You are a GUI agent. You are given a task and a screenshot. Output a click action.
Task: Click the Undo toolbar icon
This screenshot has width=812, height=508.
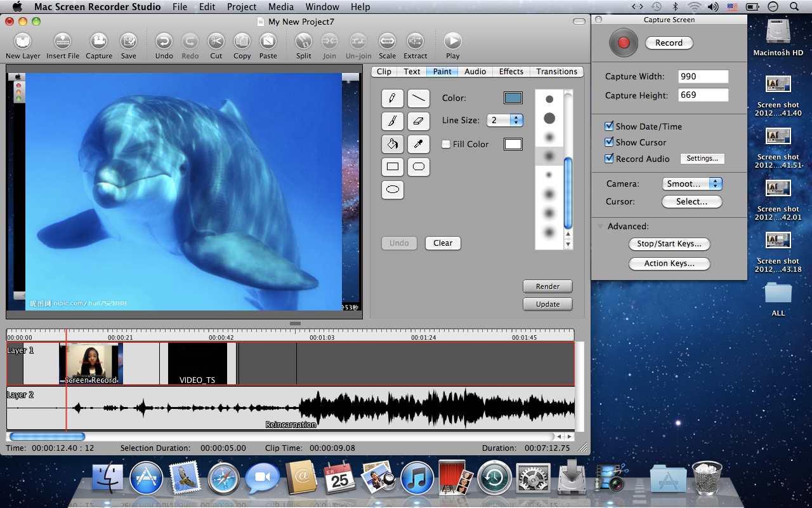pyautogui.click(x=164, y=42)
